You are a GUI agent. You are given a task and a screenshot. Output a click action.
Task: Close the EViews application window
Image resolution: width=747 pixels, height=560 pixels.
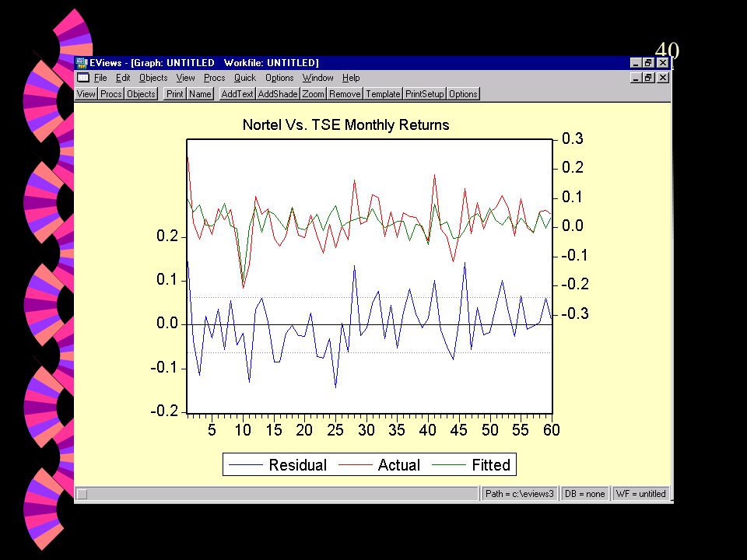(663, 63)
